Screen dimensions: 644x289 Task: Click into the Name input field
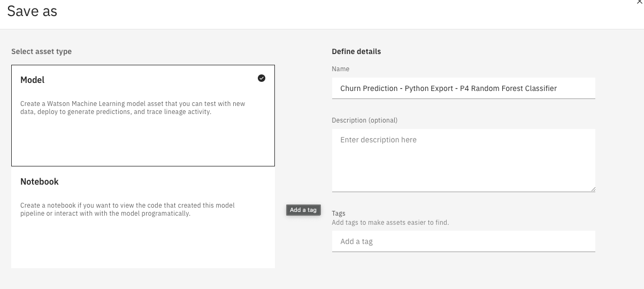463,88
